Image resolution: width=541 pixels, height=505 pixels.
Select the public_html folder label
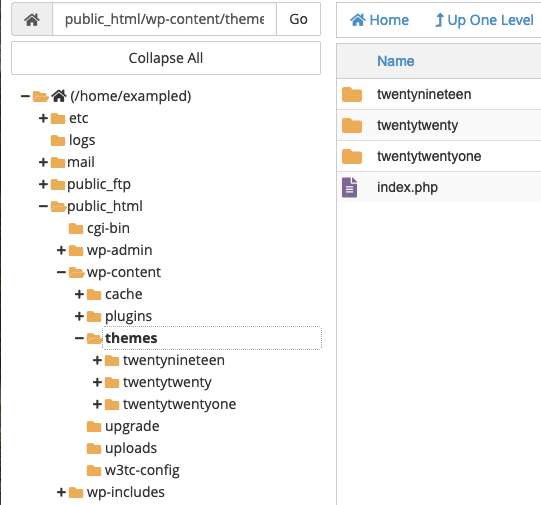coord(105,206)
